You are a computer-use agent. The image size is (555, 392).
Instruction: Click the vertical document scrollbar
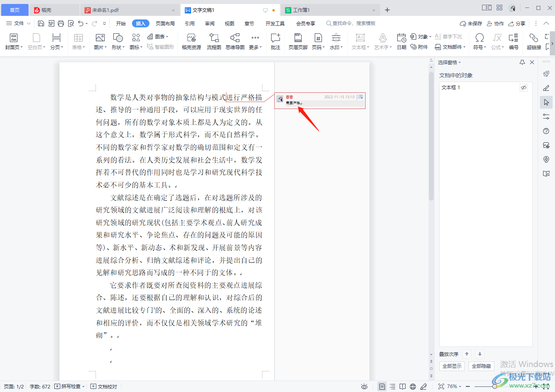[x=431, y=136]
